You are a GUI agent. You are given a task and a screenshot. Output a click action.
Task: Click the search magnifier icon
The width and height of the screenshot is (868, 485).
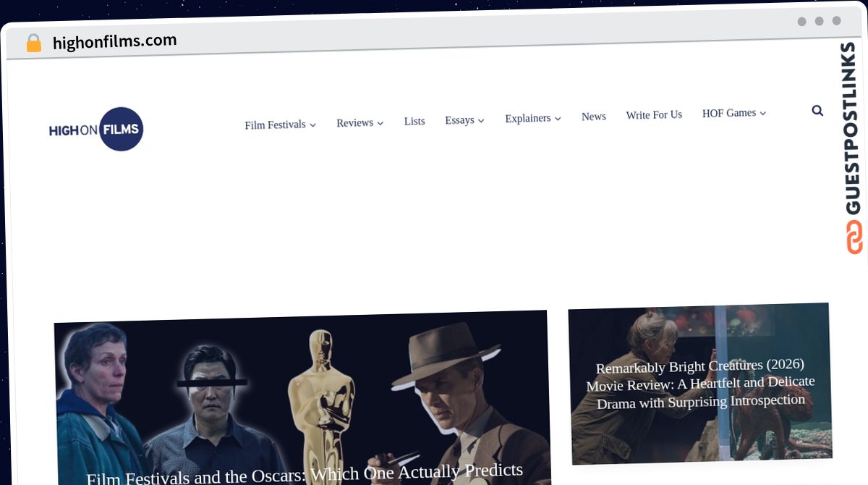[817, 111]
